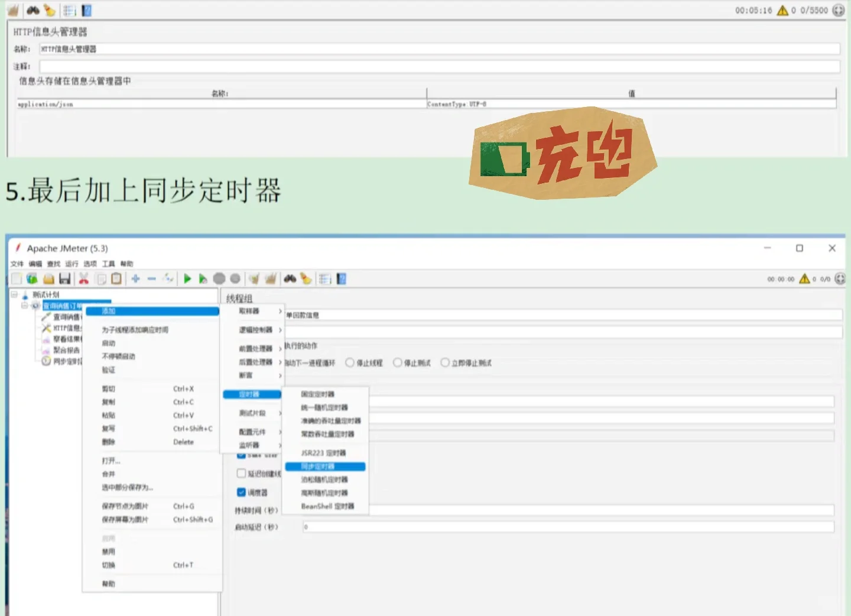Click the 00:05:16 elapsed time readout
Viewport: 851px width, 616px height.
coord(753,11)
